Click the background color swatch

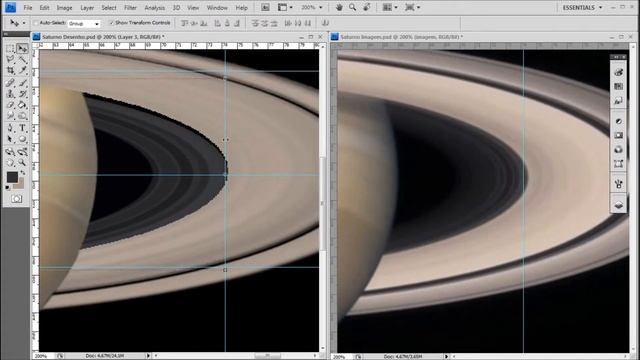20,184
